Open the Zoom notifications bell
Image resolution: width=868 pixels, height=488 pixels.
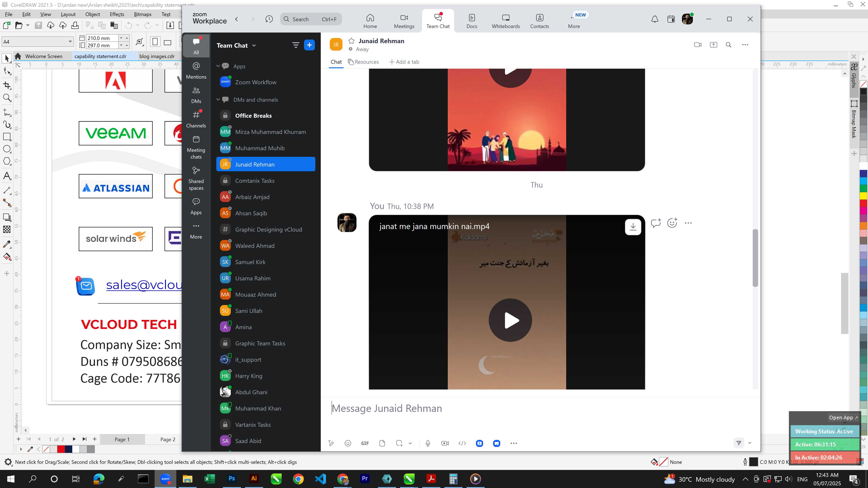click(654, 19)
